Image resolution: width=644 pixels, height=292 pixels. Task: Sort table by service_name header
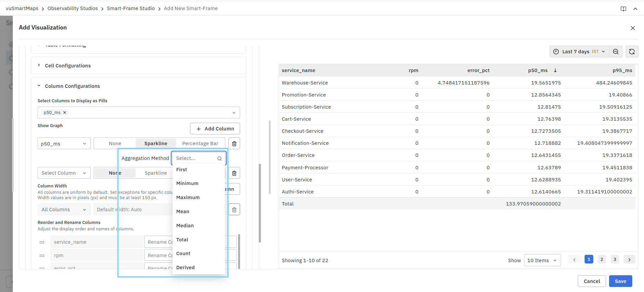pyautogui.click(x=298, y=70)
